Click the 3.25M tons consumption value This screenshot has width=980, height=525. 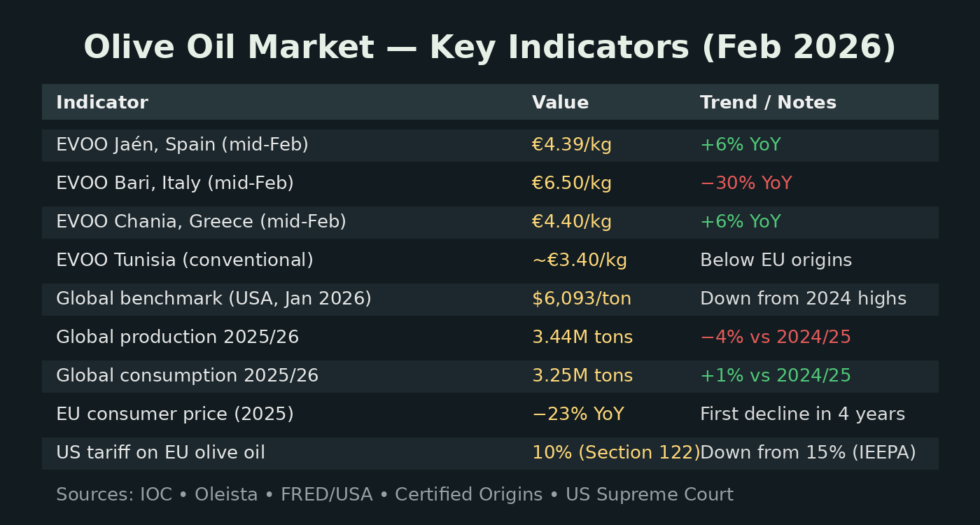coord(582,376)
